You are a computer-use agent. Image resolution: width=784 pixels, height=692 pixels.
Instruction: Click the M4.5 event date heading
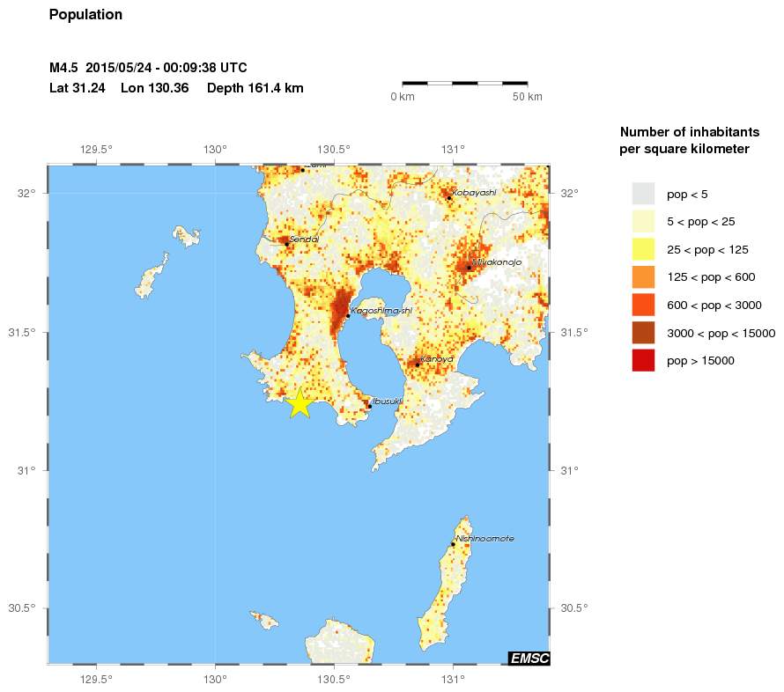coord(147,67)
